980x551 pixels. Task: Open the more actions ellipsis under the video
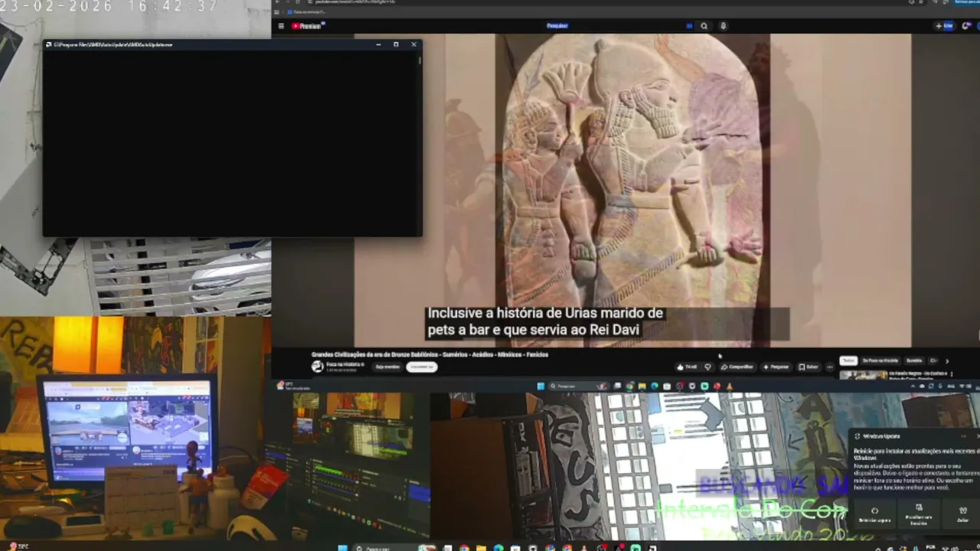tap(829, 367)
